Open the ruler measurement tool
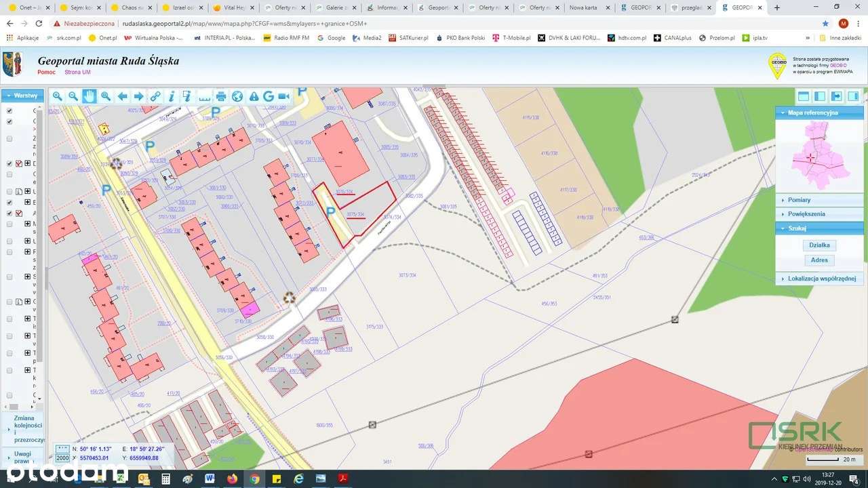The width and height of the screenshot is (868, 488). point(205,96)
